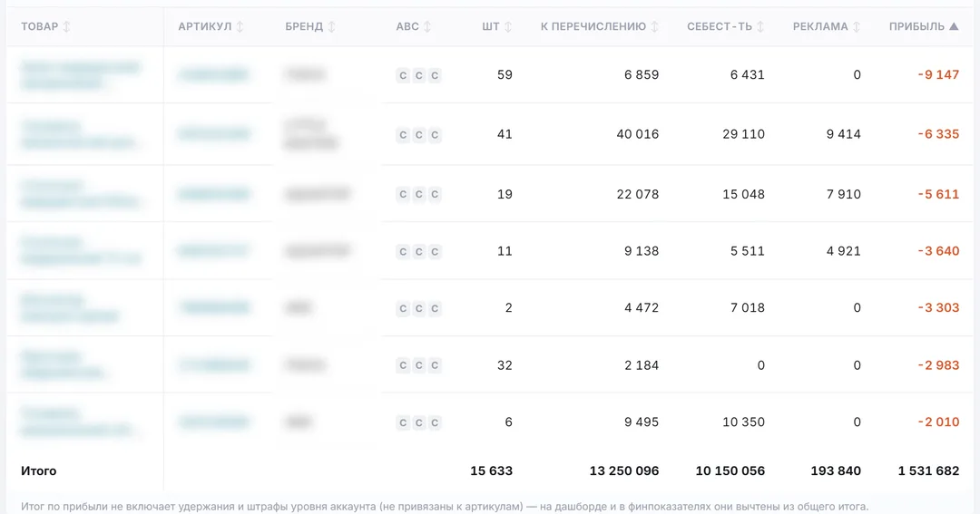Click ПРИБЫЛЬ column header label

coord(916,27)
